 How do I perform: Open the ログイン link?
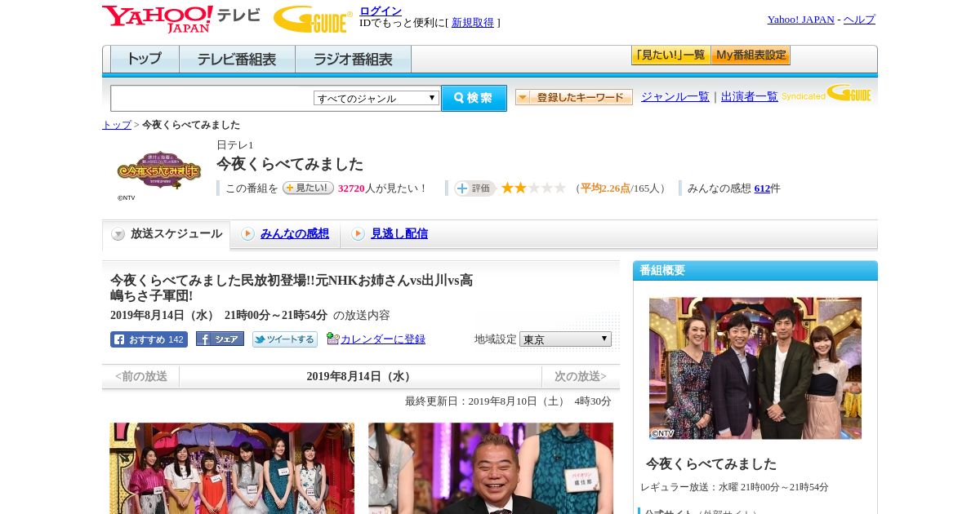click(381, 11)
